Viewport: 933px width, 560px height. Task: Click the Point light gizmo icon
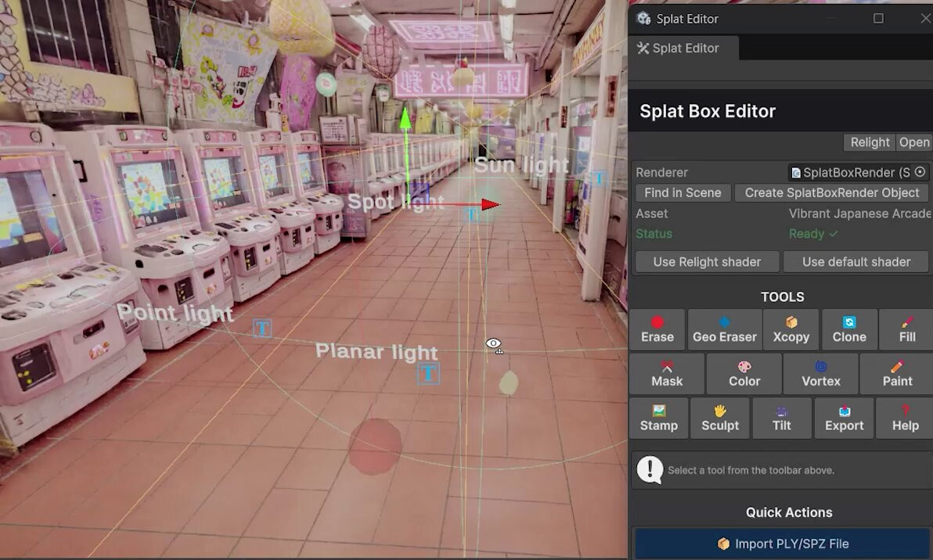262,328
